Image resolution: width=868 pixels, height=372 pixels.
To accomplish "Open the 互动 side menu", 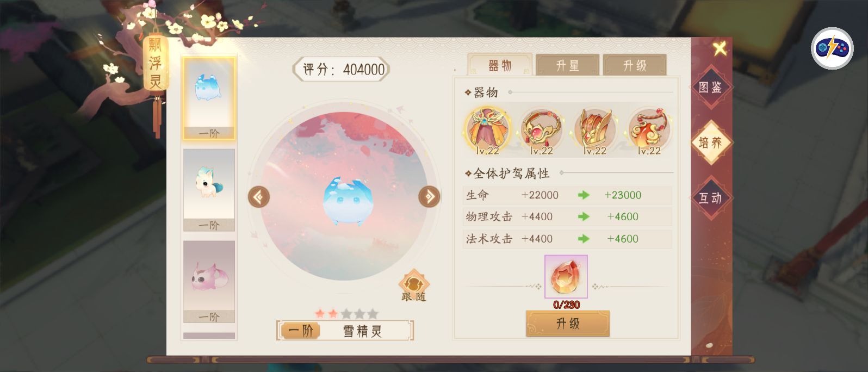I will (710, 198).
